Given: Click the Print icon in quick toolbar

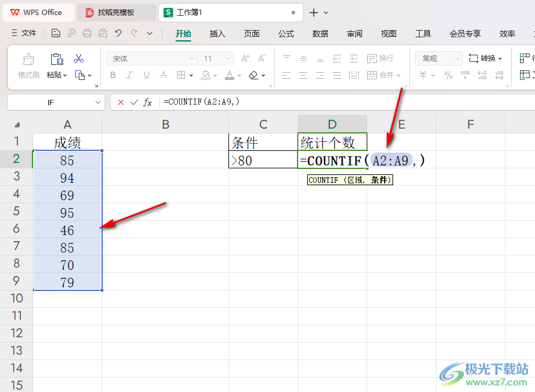Looking at the screenshot, I should click(87, 33).
